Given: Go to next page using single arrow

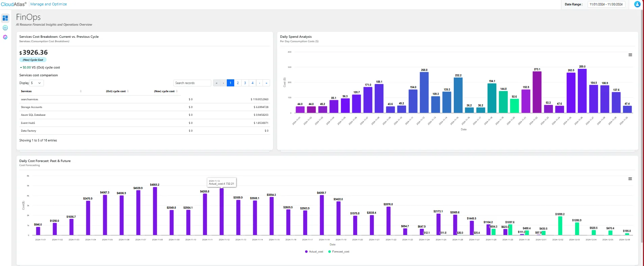Looking at the screenshot, I should pos(260,83).
